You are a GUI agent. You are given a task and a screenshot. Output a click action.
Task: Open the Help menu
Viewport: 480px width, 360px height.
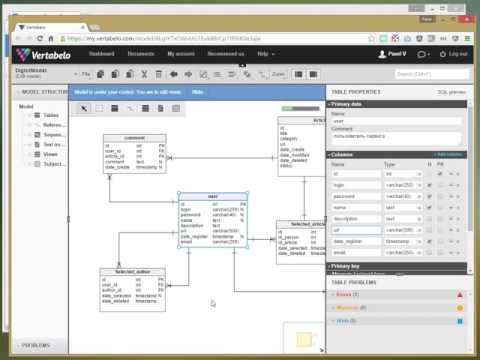point(266,54)
